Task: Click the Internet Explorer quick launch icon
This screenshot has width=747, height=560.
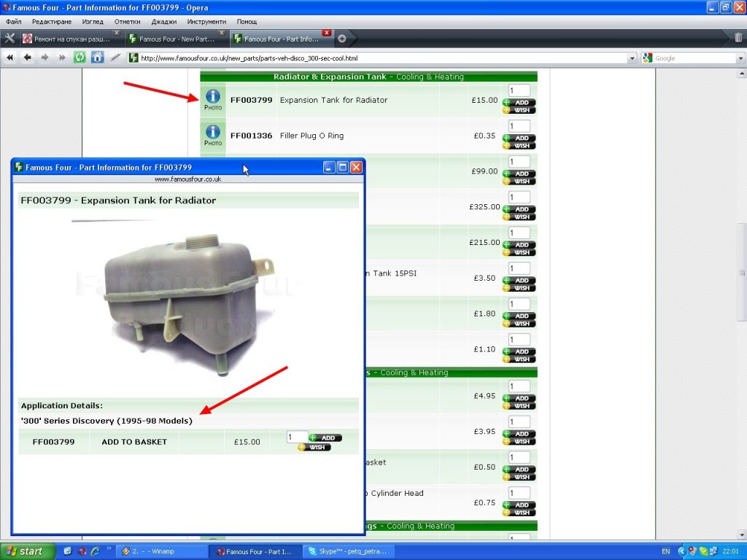Action: point(96,551)
